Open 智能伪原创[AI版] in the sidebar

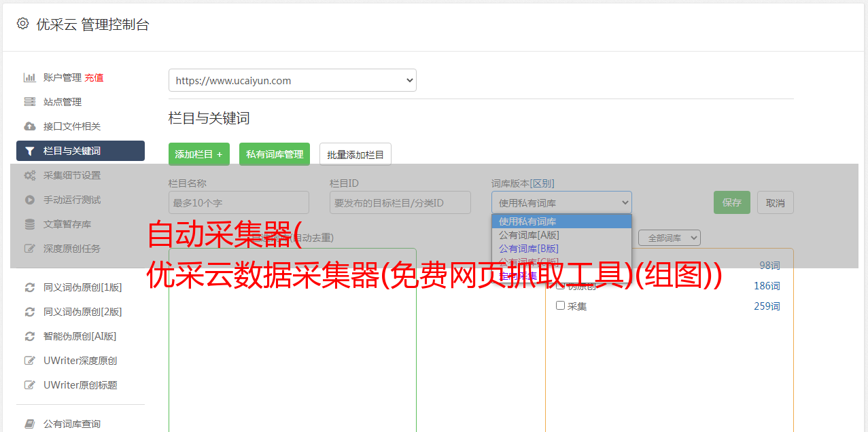pyautogui.click(x=80, y=336)
